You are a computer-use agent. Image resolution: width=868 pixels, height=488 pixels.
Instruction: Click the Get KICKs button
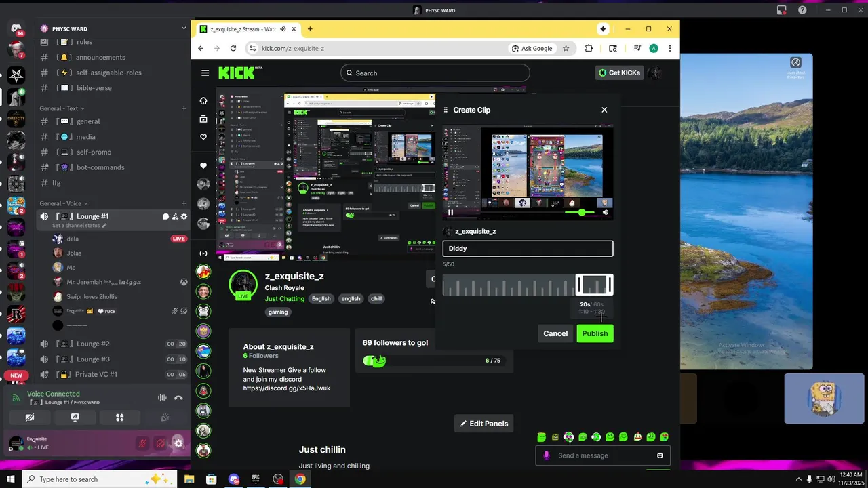click(x=619, y=73)
